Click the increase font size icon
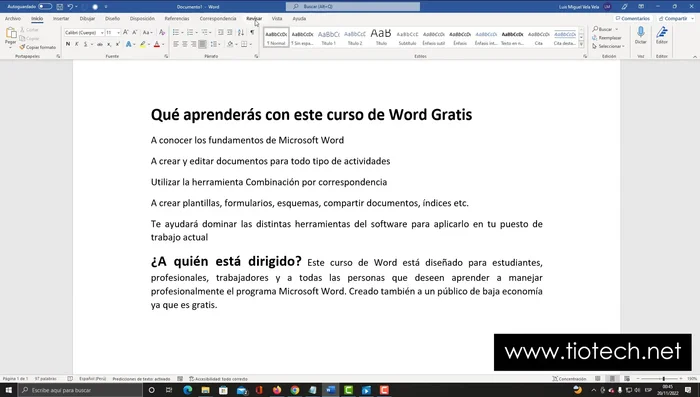Screen dimensions: 700x397 126,33
